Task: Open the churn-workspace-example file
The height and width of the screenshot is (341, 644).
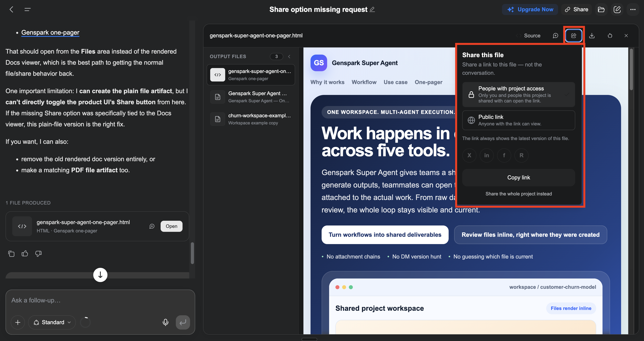Action: tap(251, 119)
